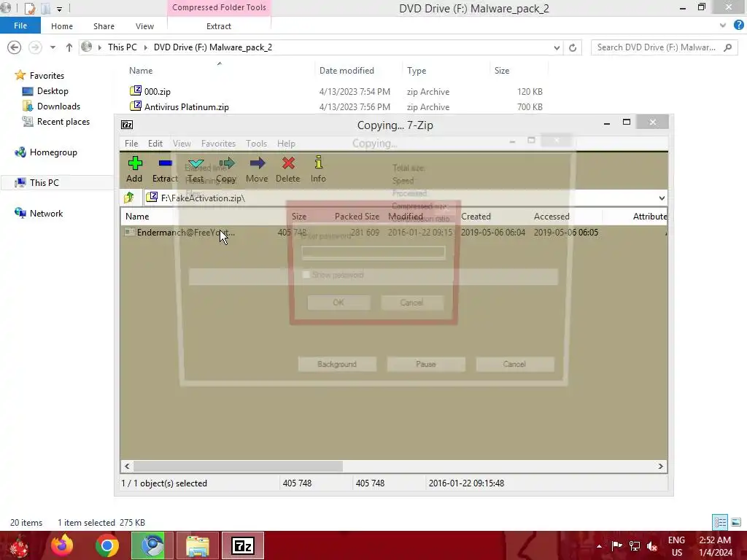Click the password entry field
Image resolution: width=747 pixels, height=560 pixels.
(373, 252)
